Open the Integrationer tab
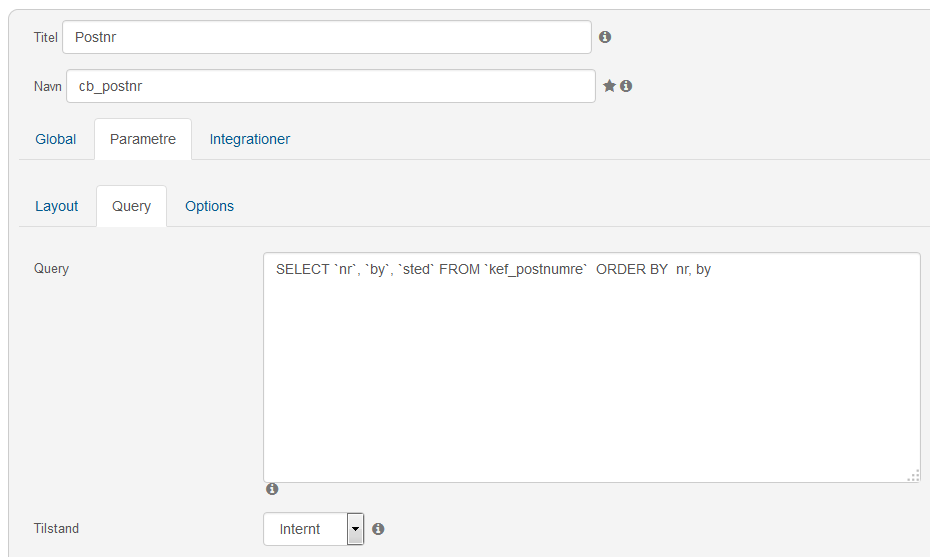Screen dimensions: 930x557 tap(250, 139)
